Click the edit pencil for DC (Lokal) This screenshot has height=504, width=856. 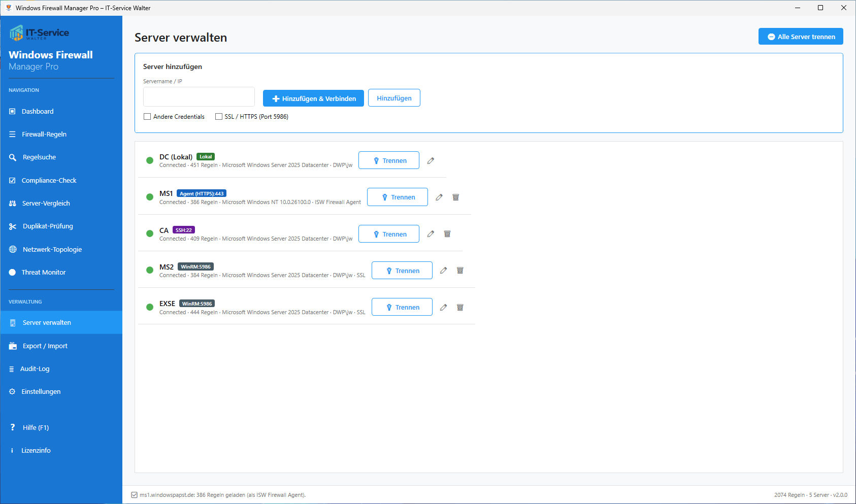431,160
